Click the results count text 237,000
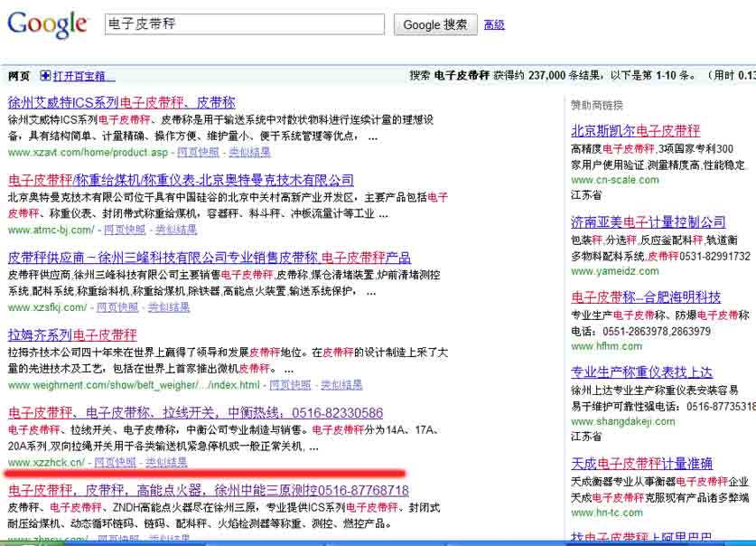The height and width of the screenshot is (546, 756). [546, 75]
